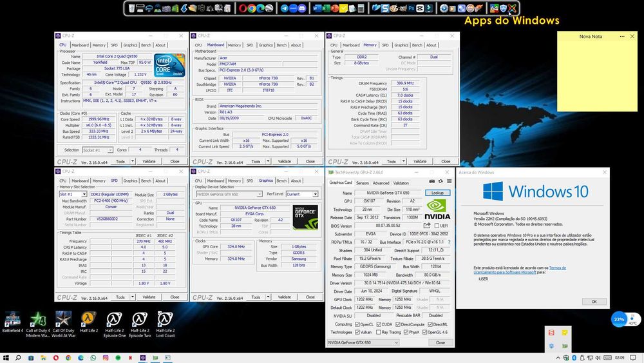This screenshot has height=363, width=644.
Task: Open the Recycle Bin icon in the top dock
Action: click(131, 8)
